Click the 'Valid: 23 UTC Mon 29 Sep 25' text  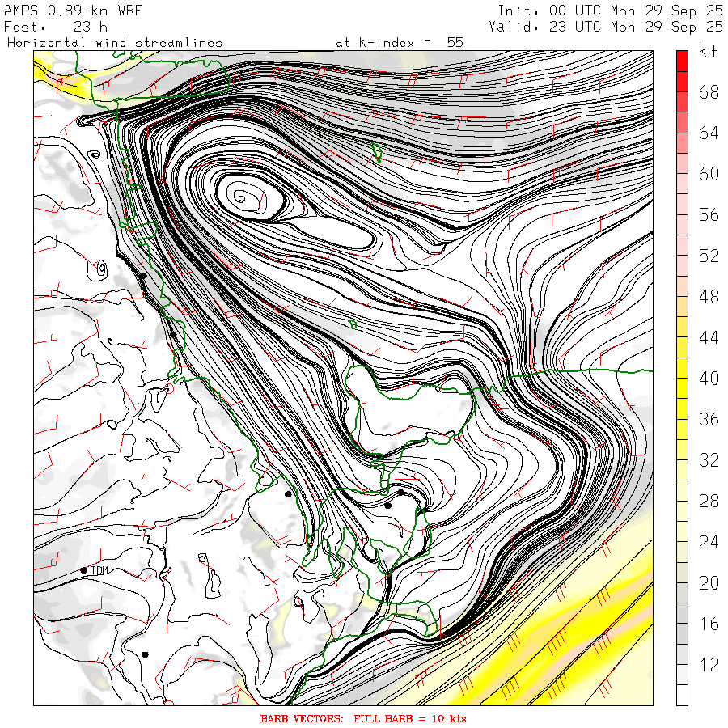[606, 26]
